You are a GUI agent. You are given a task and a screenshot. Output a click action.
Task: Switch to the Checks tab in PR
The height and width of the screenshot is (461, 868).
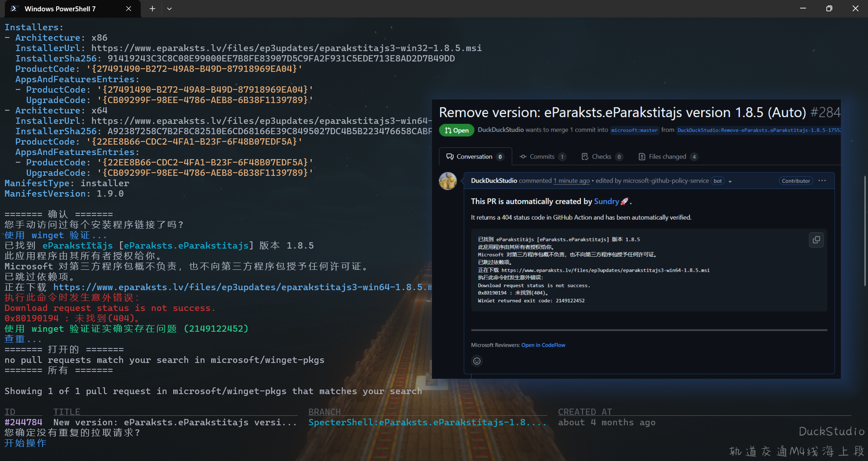(x=602, y=156)
